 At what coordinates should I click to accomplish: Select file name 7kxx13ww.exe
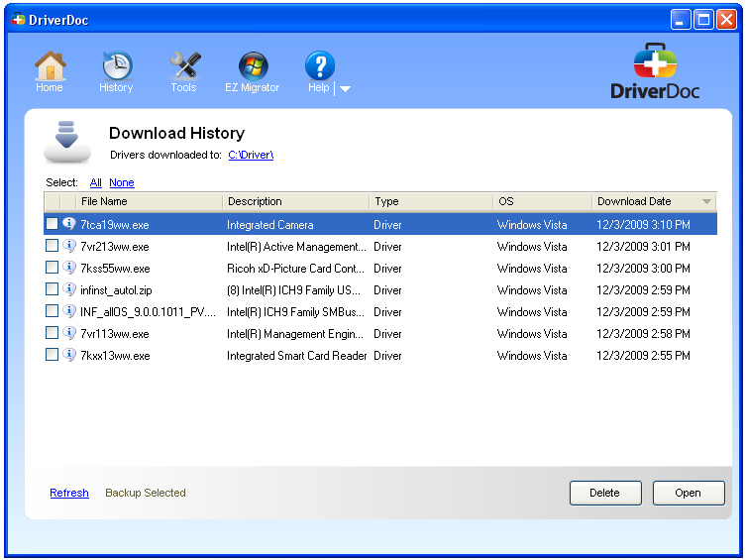(x=115, y=357)
